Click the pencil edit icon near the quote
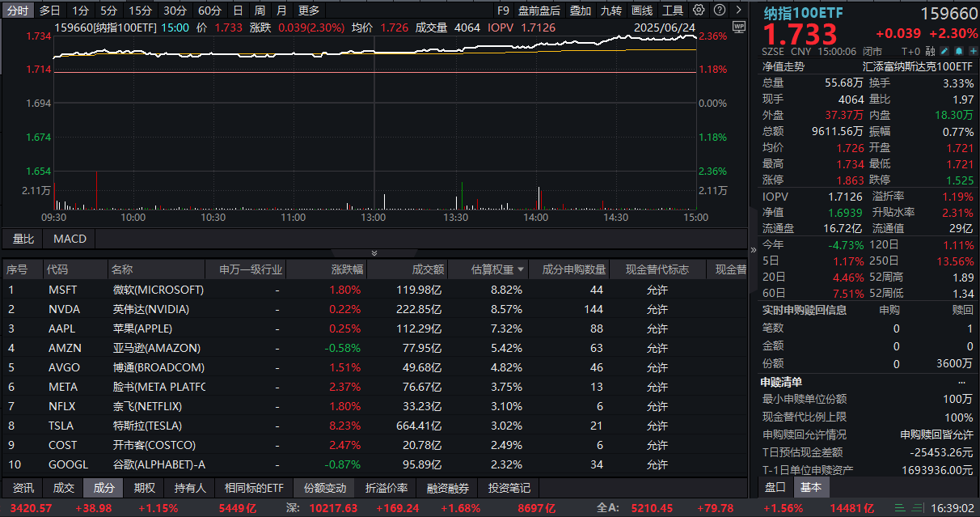This screenshot has width=980, height=517. tap(944, 50)
